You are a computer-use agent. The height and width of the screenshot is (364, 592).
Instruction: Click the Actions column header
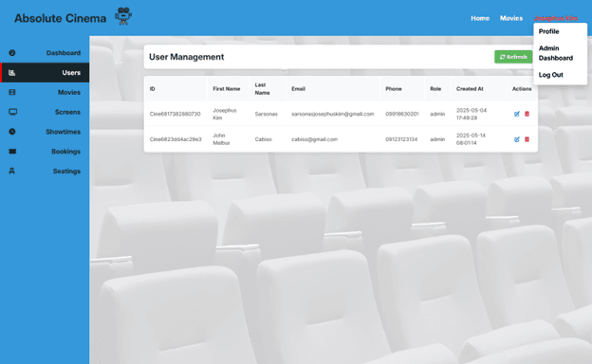pyautogui.click(x=522, y=89)
